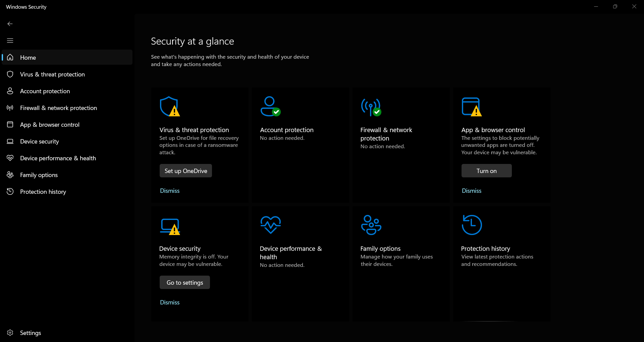Open the Firewall & network protection tile icon
The height and width of the screenshot is (342, 644).
point(371,107)
